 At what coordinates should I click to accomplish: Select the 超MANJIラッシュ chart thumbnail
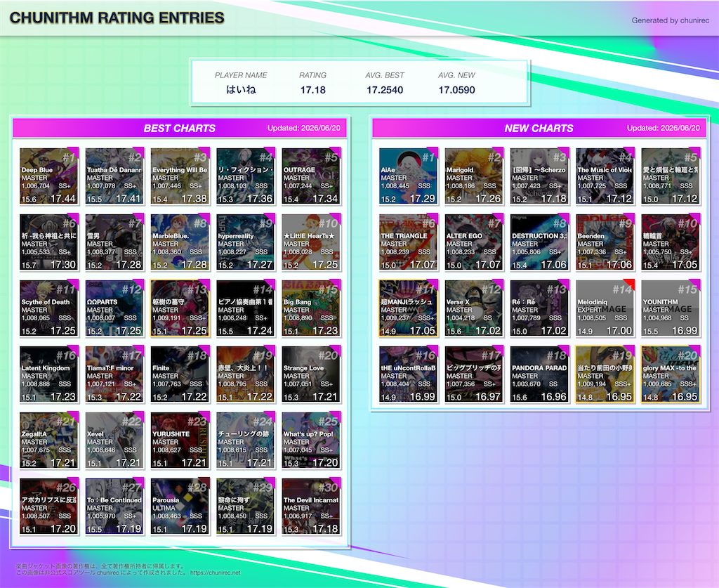409,308
